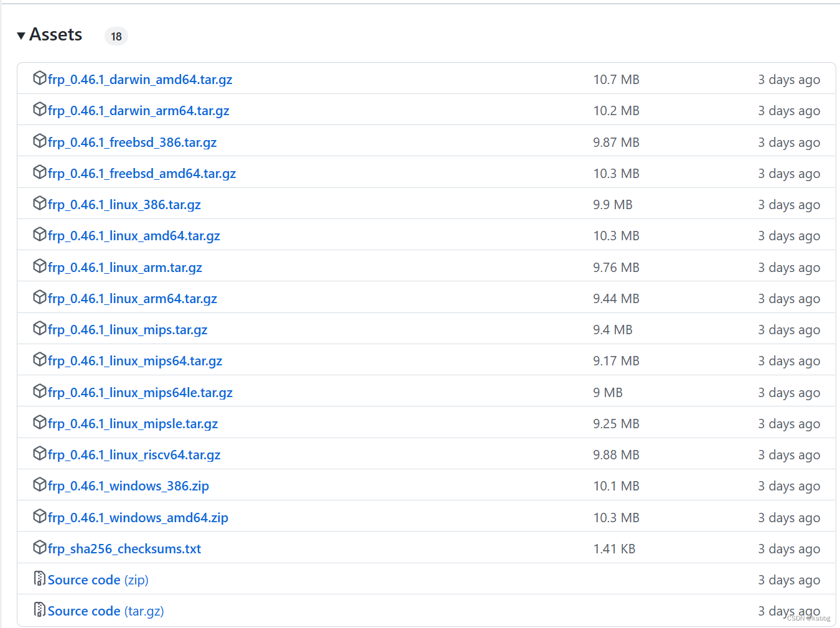The height and width of the screenshot is (628, 840).
Task: Click '3 days ago' in frp_sha256_checksums.txt row
Action: click(789, 549)
